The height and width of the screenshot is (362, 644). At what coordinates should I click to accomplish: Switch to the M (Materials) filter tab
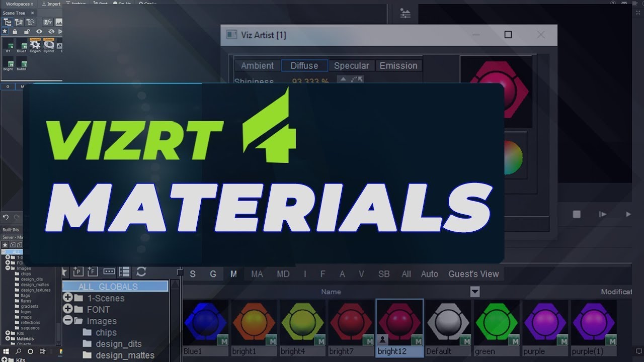233,274
